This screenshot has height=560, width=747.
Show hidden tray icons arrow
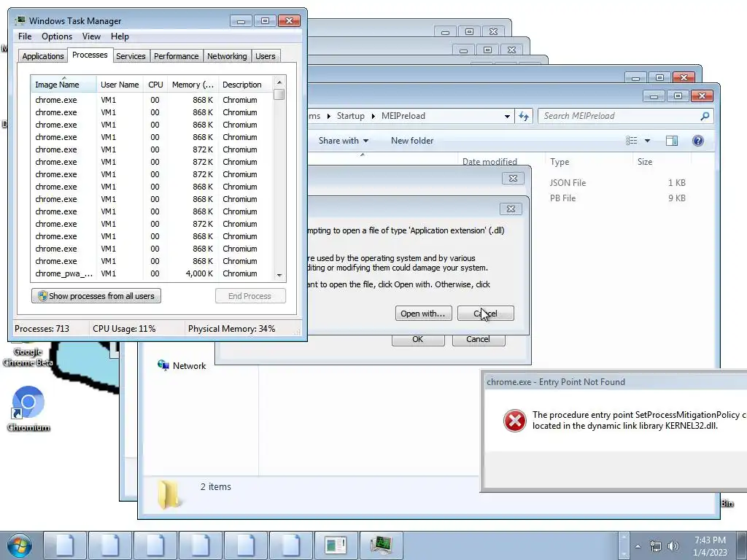click(638, 546)
